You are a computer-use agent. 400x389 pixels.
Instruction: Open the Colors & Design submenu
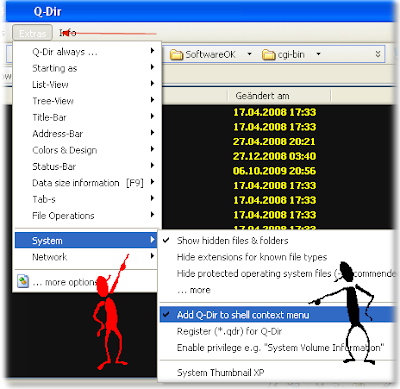click(88, 150)
